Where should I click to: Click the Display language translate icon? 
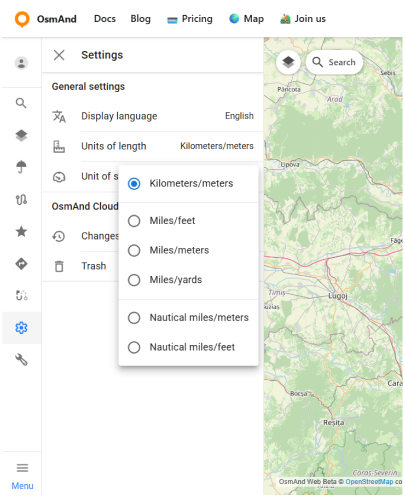(59, 116)
